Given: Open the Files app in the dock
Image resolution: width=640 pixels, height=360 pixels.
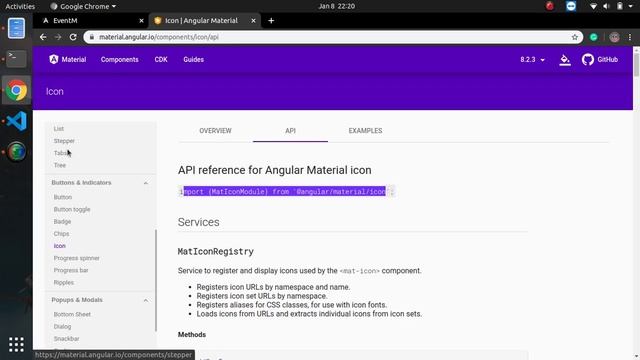Looking at the screenshot, I should point(16,29).
